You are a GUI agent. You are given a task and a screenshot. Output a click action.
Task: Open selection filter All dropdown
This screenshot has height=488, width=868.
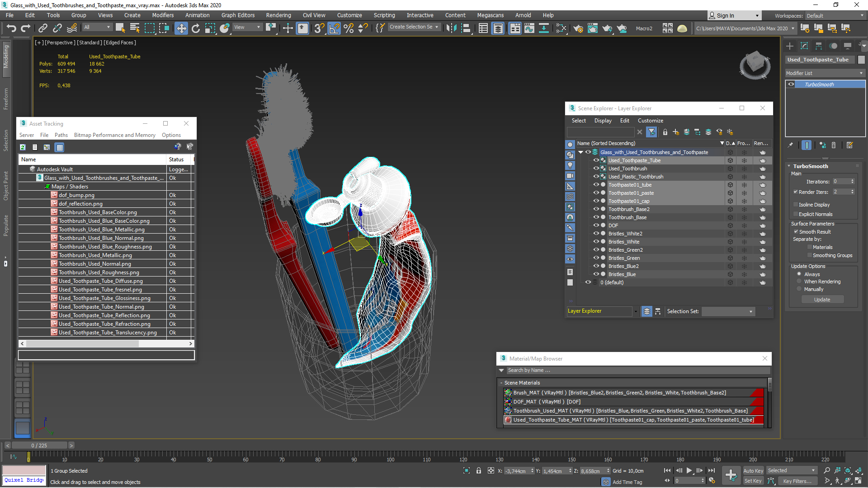(97, 27)
